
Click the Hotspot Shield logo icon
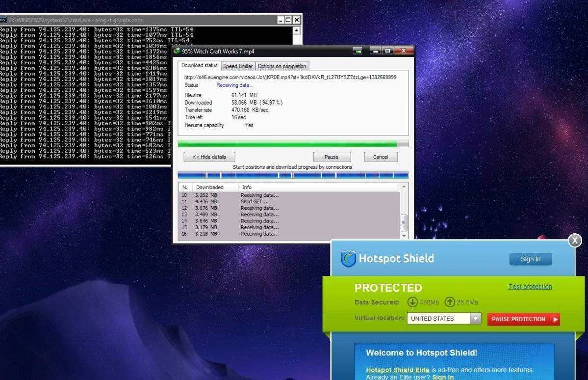click(348, 259)
